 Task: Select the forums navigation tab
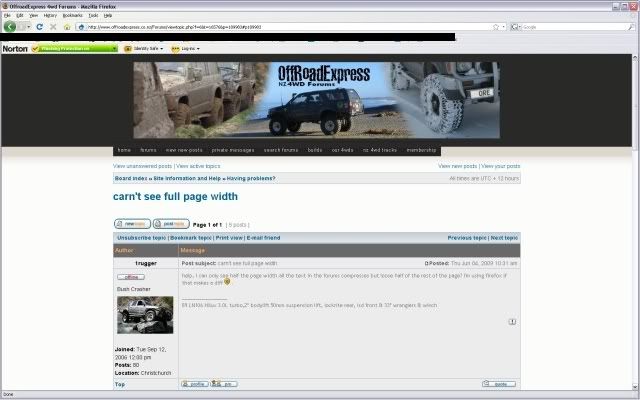[148, 150]
